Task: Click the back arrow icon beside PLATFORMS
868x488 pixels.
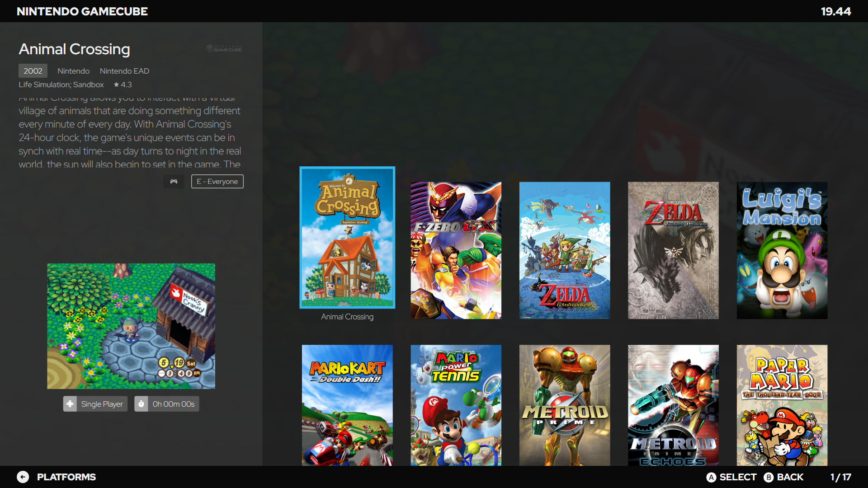Action: point(23,477)
